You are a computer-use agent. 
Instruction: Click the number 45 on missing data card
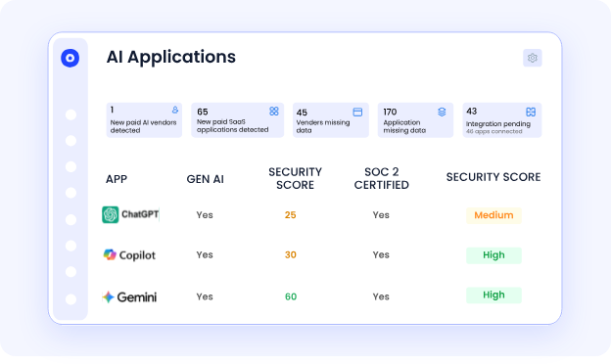pos(302,113)
